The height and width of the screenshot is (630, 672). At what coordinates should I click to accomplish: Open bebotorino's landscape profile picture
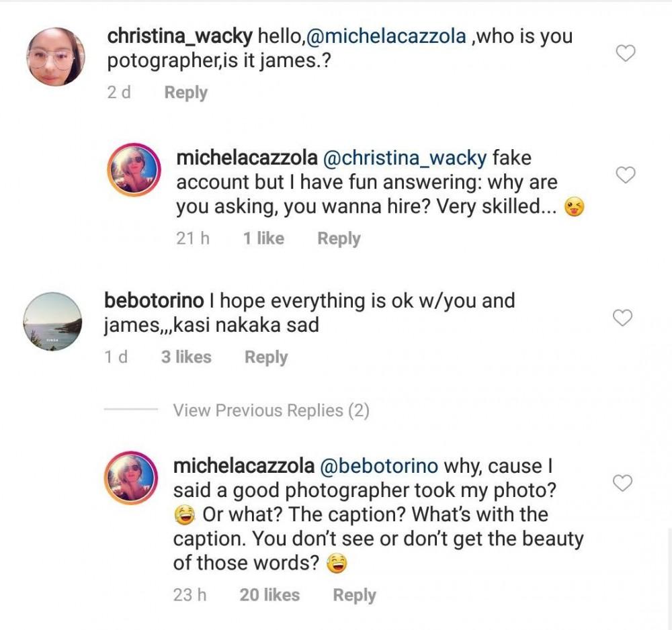52,321
